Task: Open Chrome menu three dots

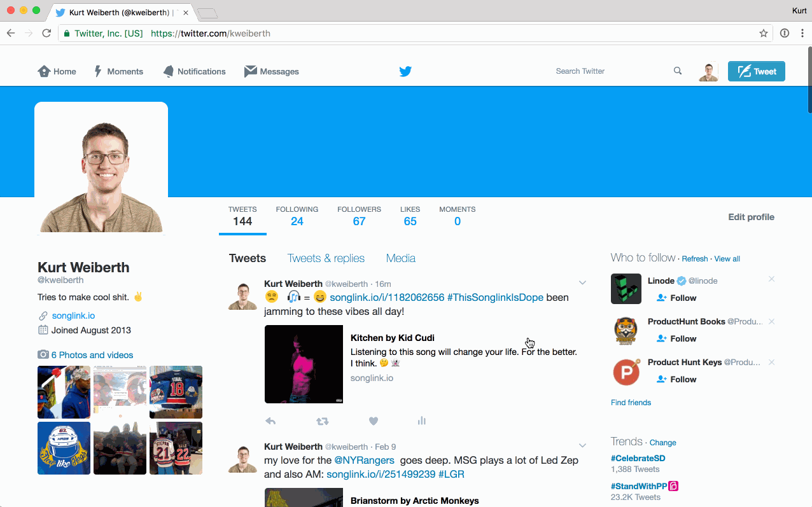Action: click(802, 33)
